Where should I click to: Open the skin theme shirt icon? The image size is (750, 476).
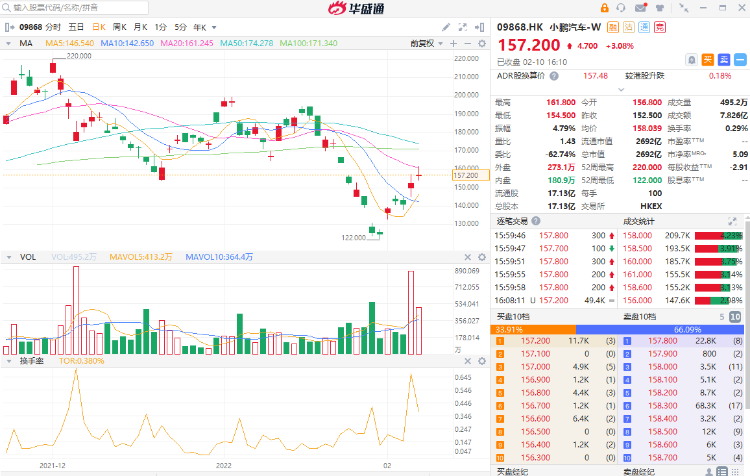[660, 8]
